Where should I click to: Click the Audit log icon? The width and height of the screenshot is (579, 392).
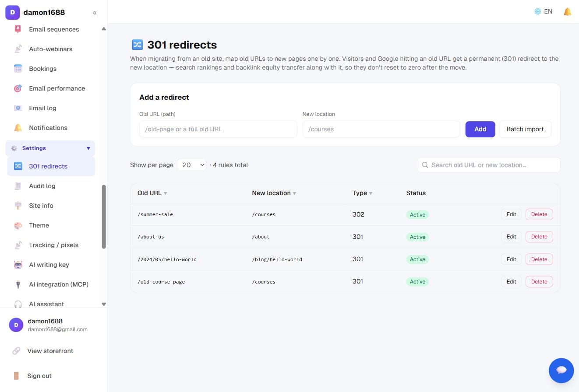tap(18, 186)
